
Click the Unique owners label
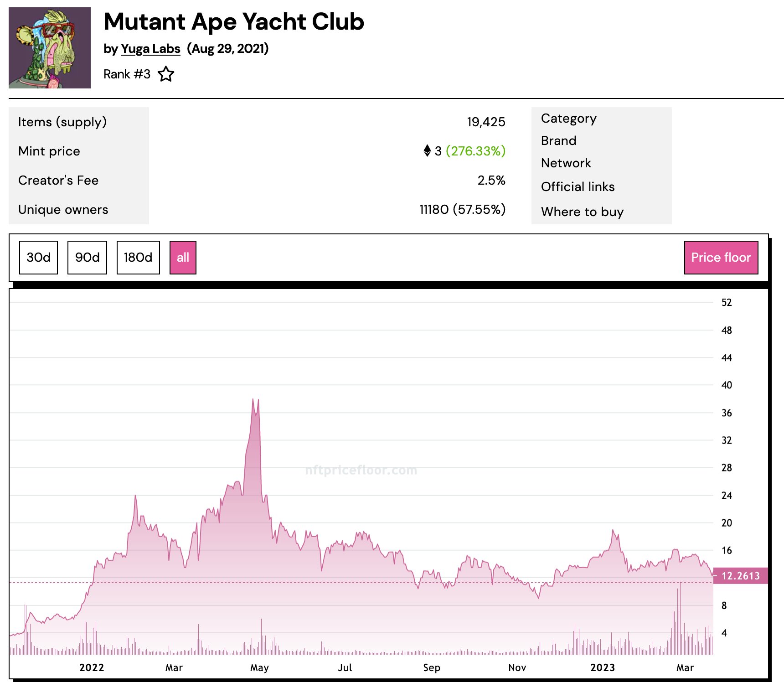coord(63,209)
